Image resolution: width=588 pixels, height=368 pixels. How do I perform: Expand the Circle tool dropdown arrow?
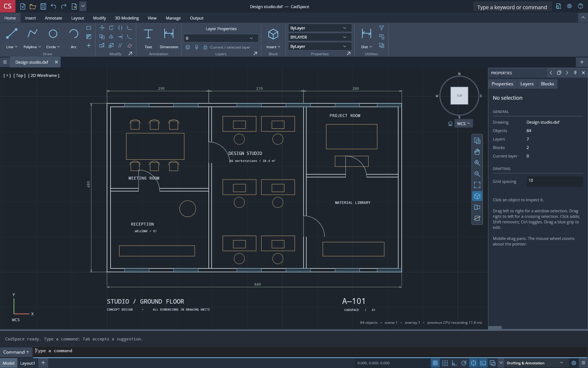58,47
